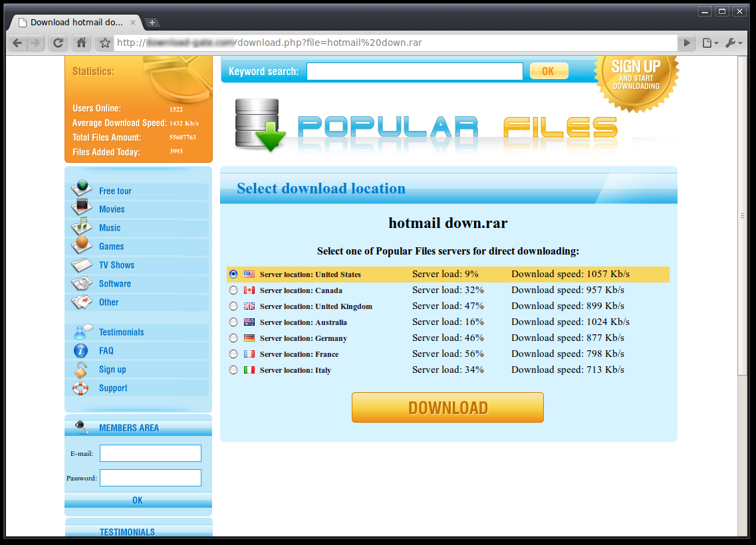
Task: Click the Music note icon
Action: [82, 225]
